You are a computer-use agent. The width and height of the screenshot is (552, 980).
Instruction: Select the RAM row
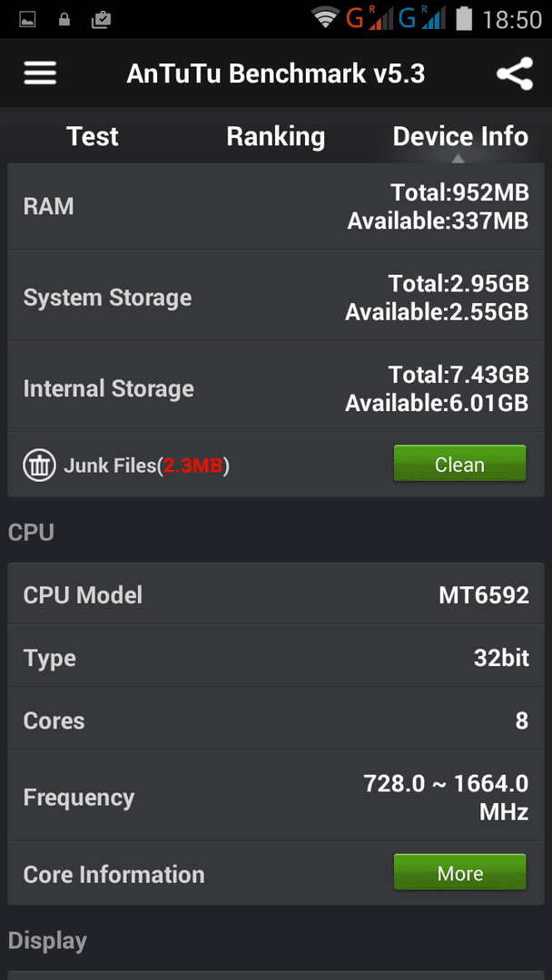pyautogui.click(x=276, y=206)
